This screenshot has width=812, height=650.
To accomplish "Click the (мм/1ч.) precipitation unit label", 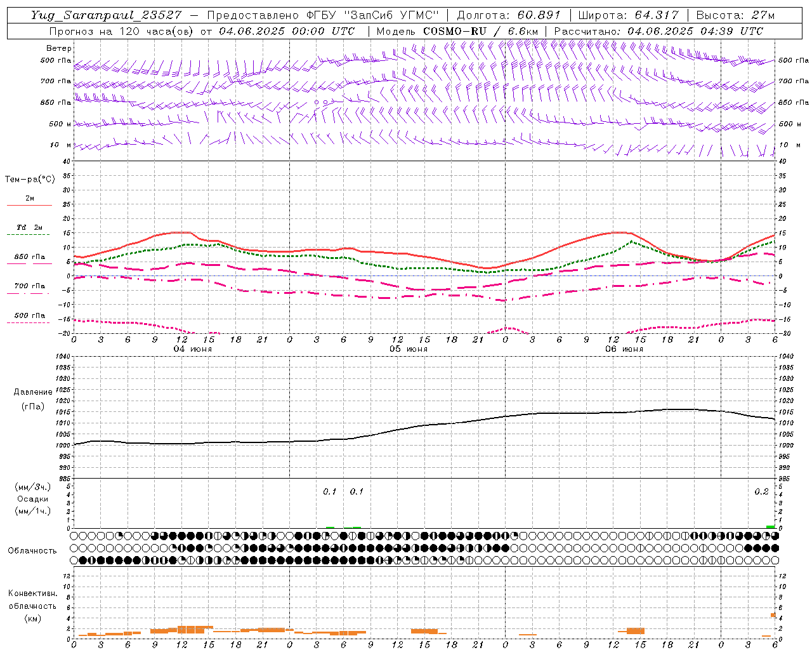I will pyautogui.click(x=33, y=511).
